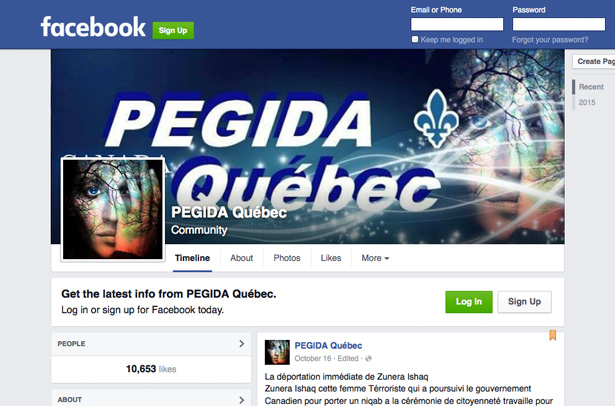Click the Facebook logo
Screen dimensions: 615x406
pos(93,27)
